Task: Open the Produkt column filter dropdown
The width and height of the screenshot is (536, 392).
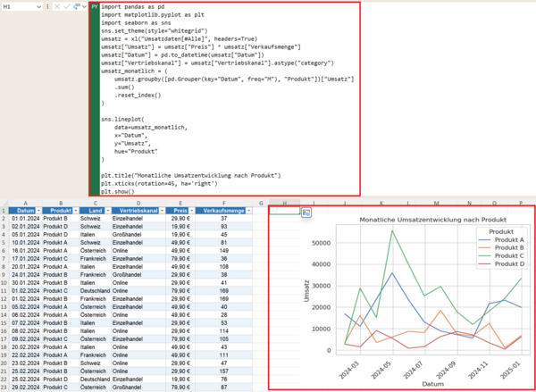Action: [x=75, y=211]
